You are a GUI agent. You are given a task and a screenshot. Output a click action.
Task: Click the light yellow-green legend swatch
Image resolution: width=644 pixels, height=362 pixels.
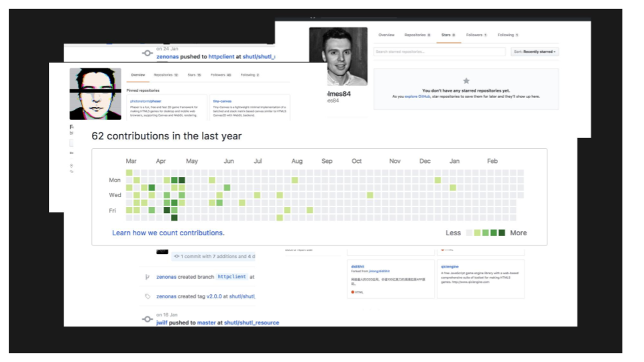point(477,233)
